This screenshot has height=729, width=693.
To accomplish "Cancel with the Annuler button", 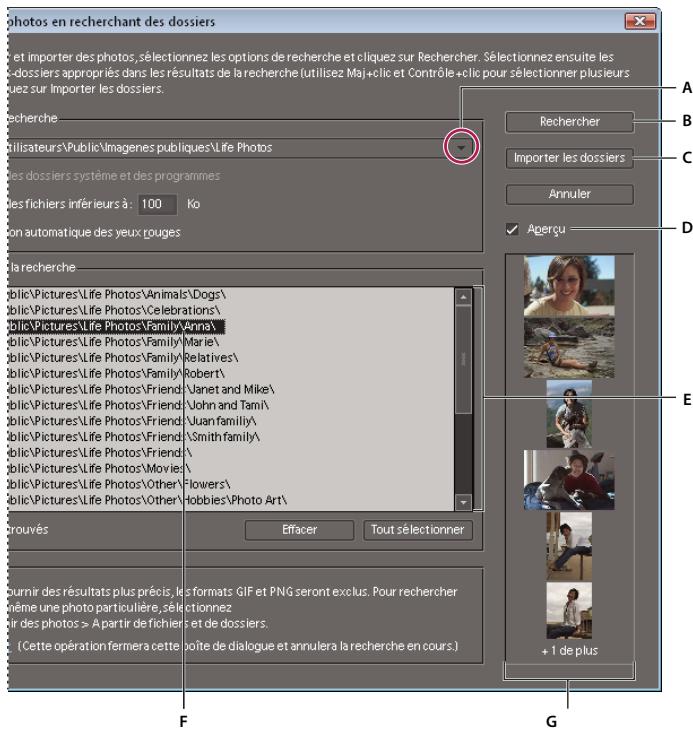I will 569,194.
